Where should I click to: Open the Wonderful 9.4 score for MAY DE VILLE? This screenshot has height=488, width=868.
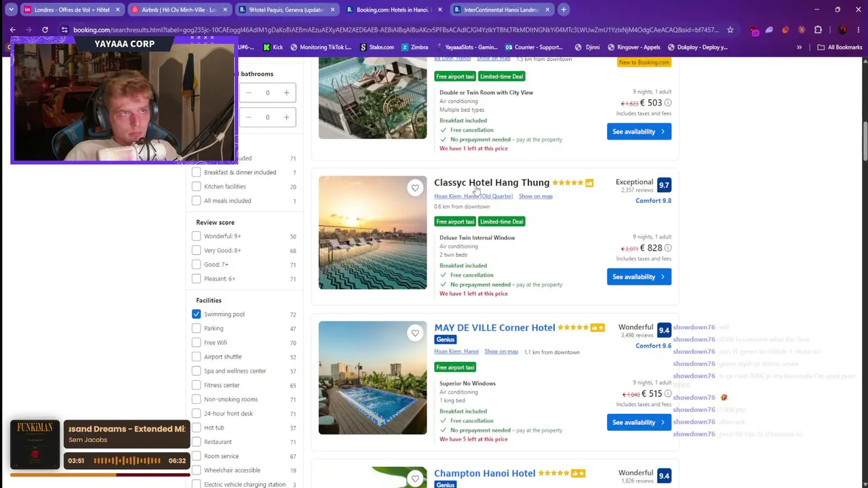click(x=664, y=330)
